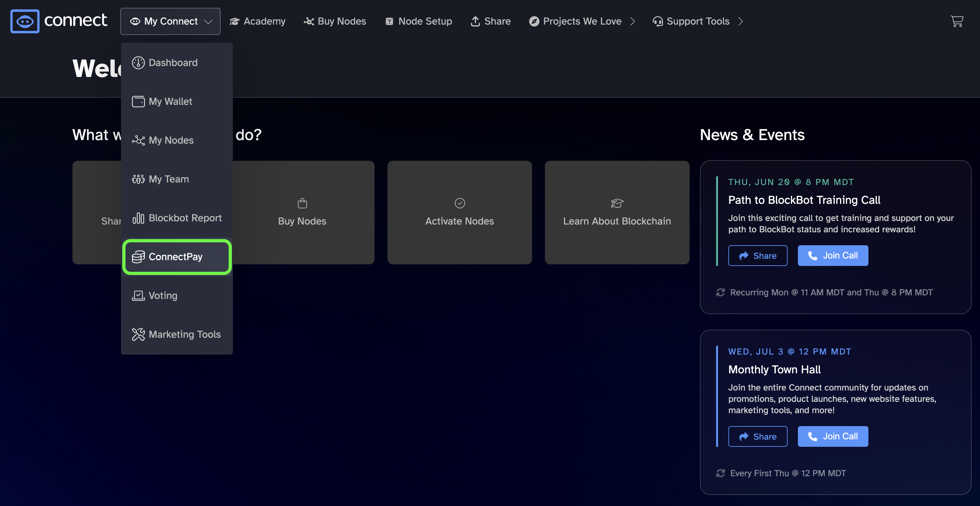The image size is (980, 506).
Task: Click Share button for Training Call event
Action: [757, 256]
